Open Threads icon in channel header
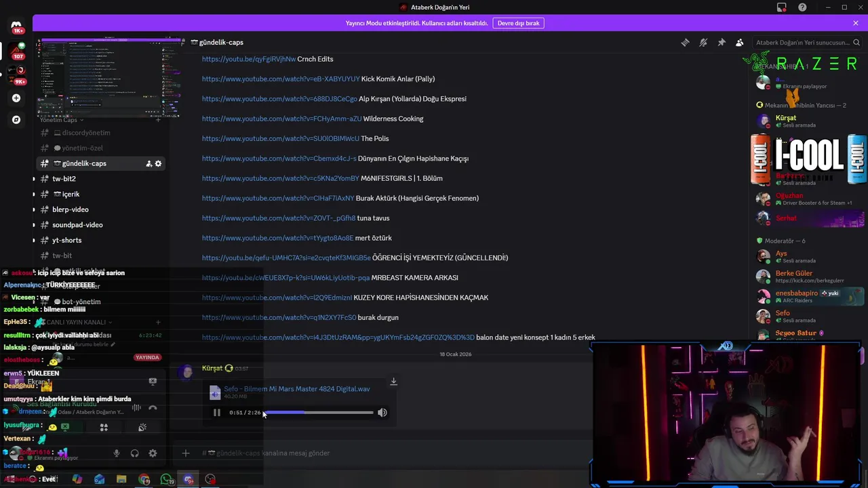The image size is (868, 488). pyautogui.click(x=685, y=42)
